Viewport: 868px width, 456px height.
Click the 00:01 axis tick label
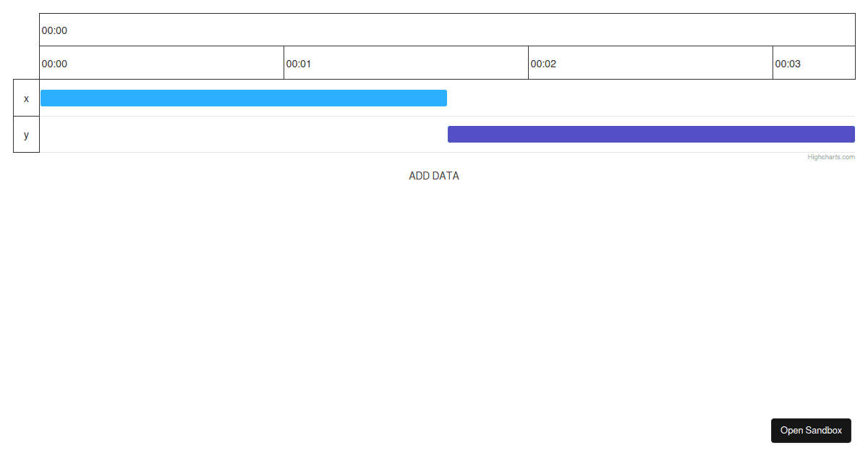point(299,64)
